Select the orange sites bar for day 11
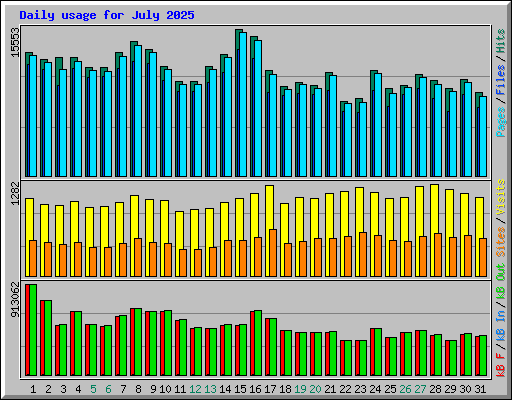This screenshot has width=512, height=400. (x=183, y=263)
